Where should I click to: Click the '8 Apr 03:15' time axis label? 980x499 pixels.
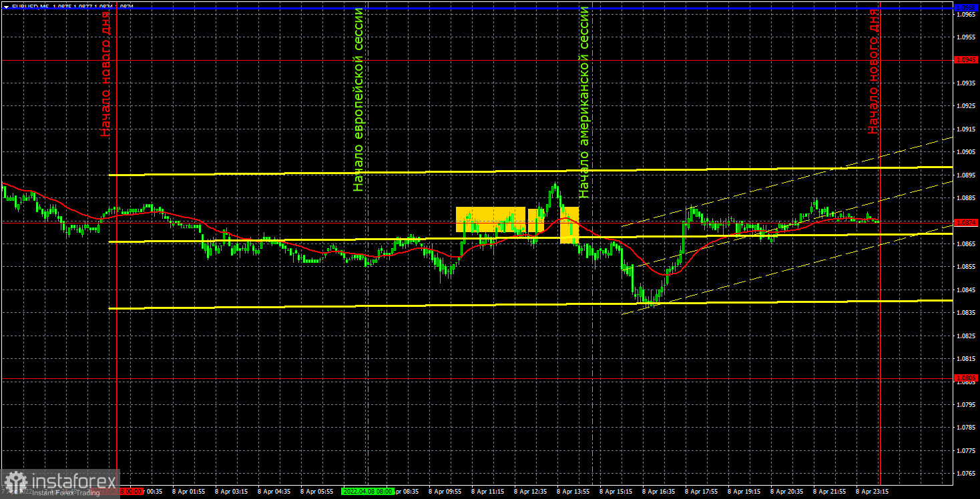tap(232, 491)
